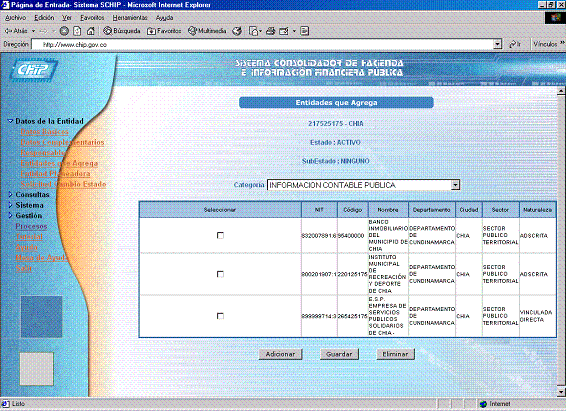Click the Eliminar button
The image size is (566, 411).
point(395,354)
